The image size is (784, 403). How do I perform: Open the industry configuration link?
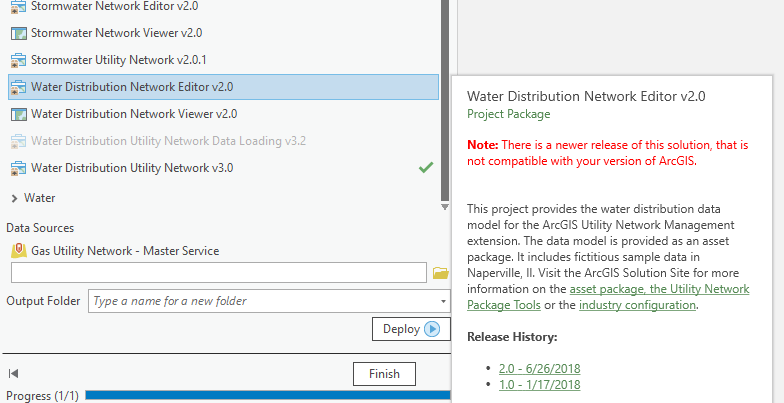click(637, 305)
